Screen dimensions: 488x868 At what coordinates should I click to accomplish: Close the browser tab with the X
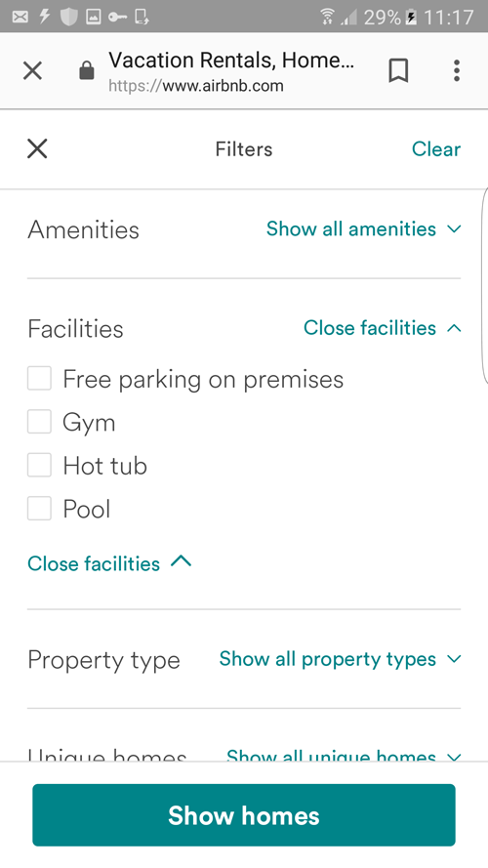(32, 71)
